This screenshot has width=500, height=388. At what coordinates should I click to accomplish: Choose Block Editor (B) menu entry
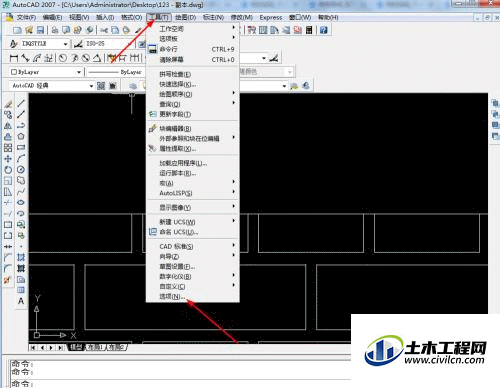[x=192, y=129]
